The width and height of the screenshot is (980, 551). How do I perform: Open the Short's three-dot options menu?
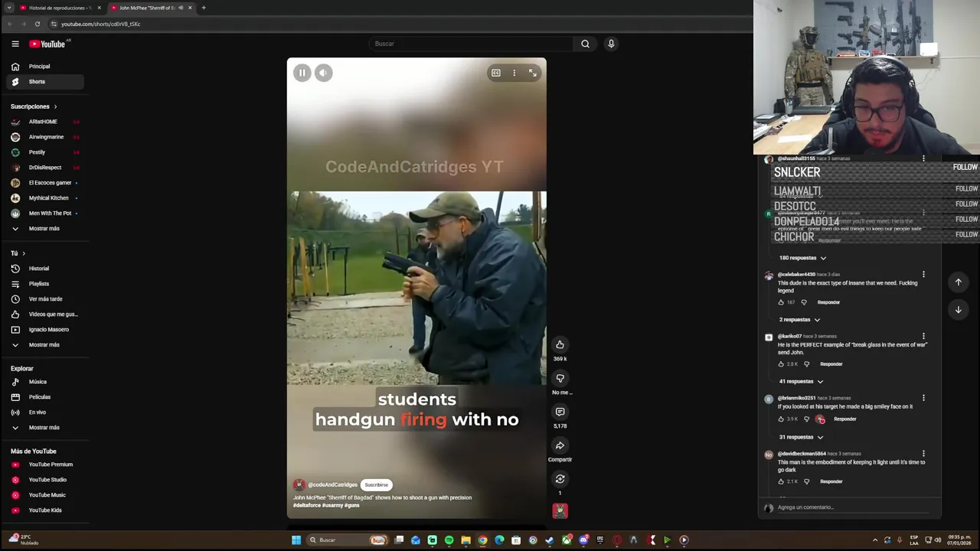[514, 73]
